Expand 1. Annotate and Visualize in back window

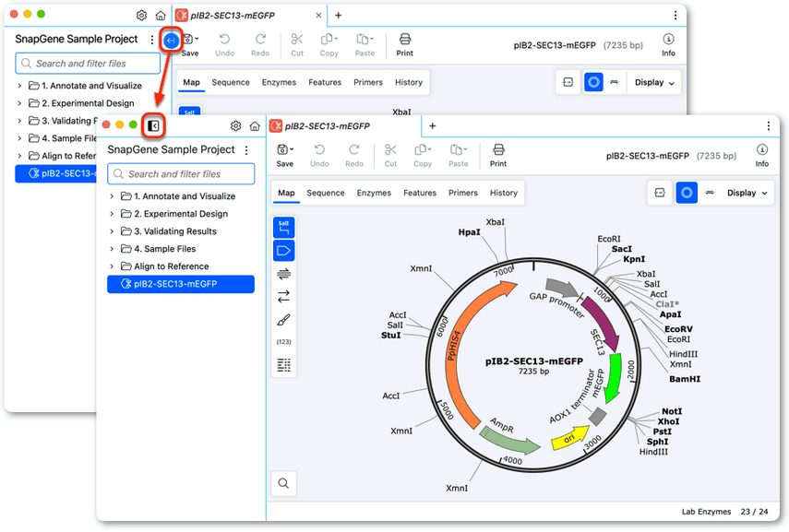point(19,86)
